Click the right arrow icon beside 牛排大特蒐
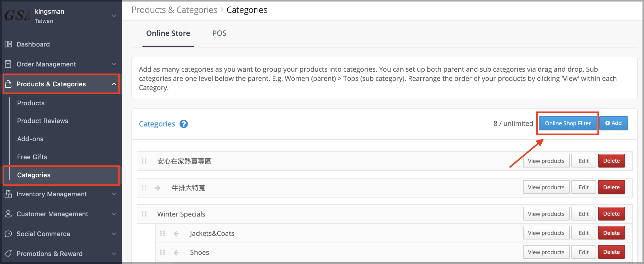 coord(158,188)
